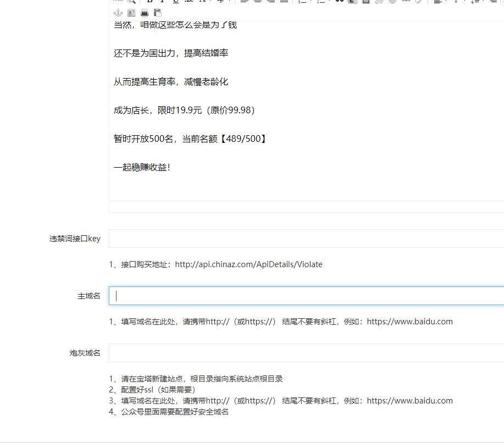The width and height of the screenshot is (504, 448).
Task: Toggle bold formatting in the editor
Action: click(149, 2)
